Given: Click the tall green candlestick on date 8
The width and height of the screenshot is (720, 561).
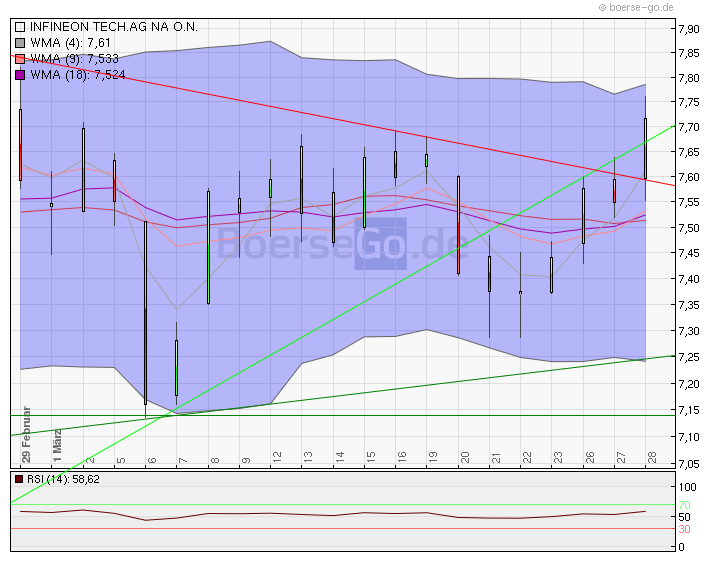Looking at the screenshot, I should click(208, 247).
